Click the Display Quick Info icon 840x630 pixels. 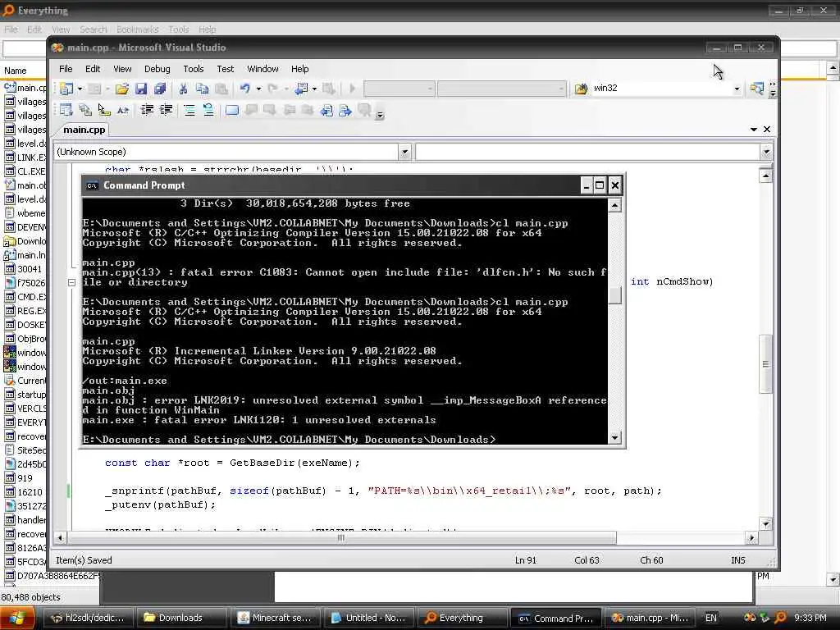coord(104,111)
